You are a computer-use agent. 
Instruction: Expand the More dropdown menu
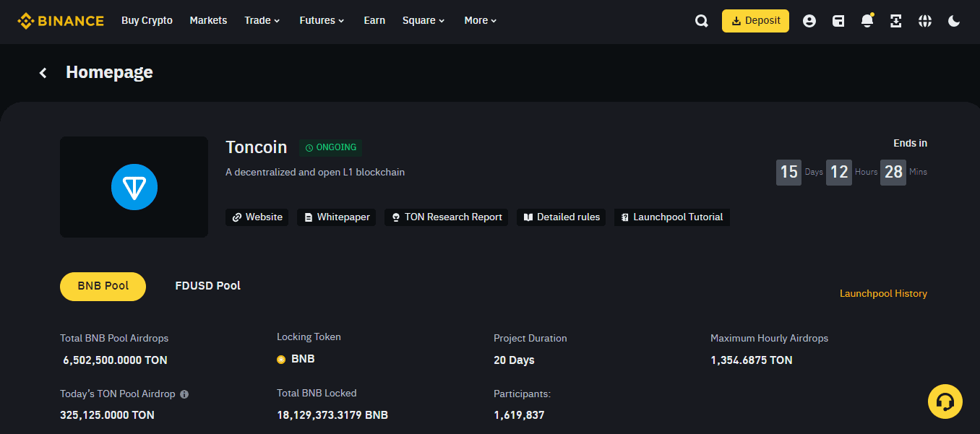tap(481, 20)
